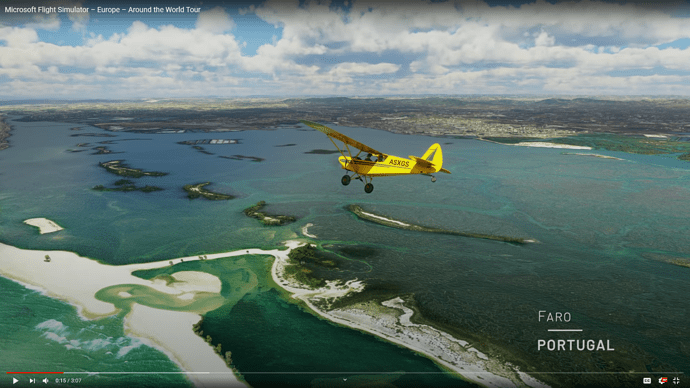The image size is (690, 388).
Task: Open the settings gear with HD badge
Action: 662,381
